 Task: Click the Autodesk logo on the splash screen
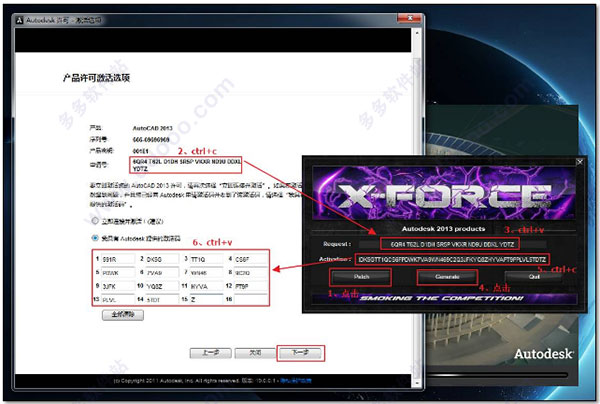tap(544, 354)
